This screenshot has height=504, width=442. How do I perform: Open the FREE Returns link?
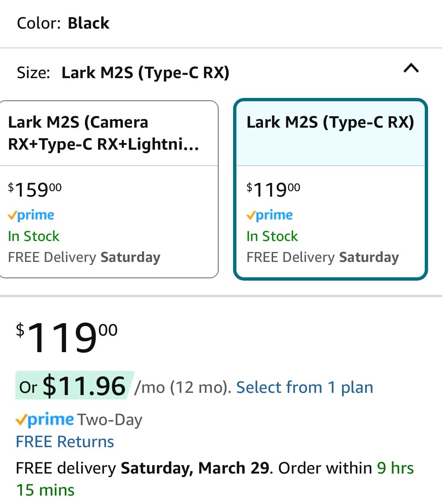point(65,442)
